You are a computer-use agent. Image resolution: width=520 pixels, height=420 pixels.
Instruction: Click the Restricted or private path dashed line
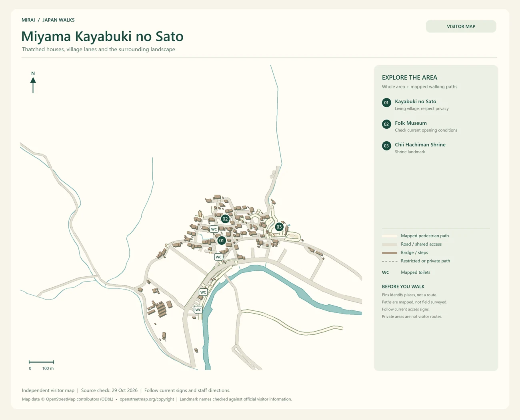click(390, 261)
